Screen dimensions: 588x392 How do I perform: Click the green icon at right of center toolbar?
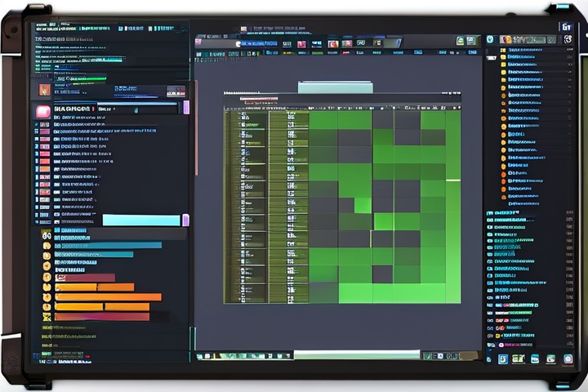461,40
